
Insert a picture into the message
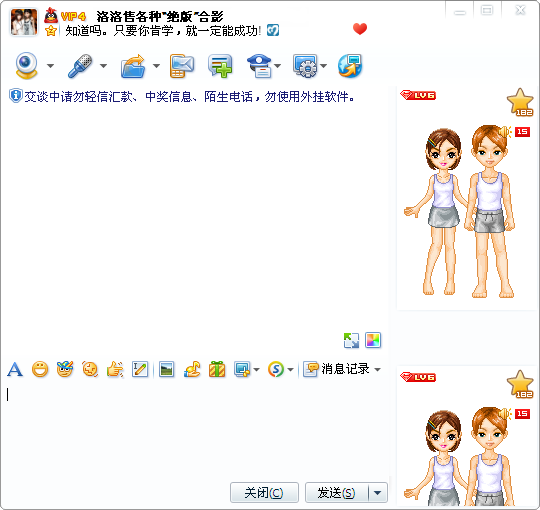[x=166, y=370]
